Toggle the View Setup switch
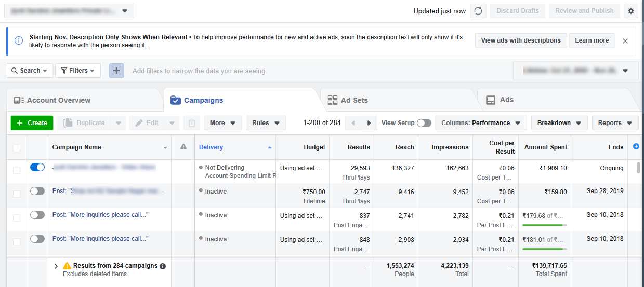 click(424, 123)
